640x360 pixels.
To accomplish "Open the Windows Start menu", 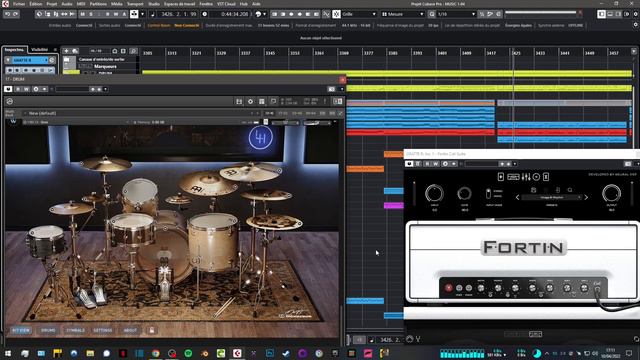I will (x=8, y=353).
